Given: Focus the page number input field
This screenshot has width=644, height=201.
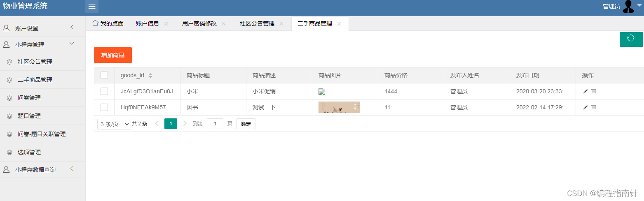Looking at the screenshot, I should click(x=215, y=124).
